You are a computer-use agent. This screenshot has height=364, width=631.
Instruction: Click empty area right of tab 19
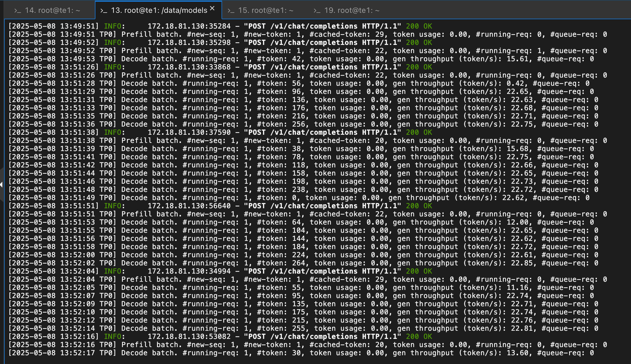(x=496, y=10)
